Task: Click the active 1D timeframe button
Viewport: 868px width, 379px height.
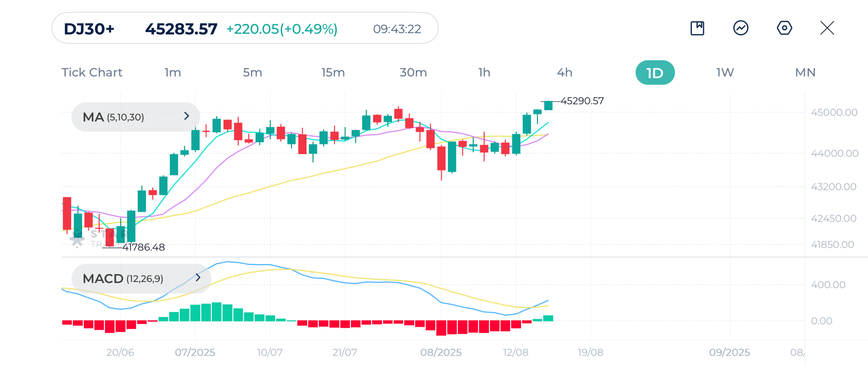Action: click(655, 73)
